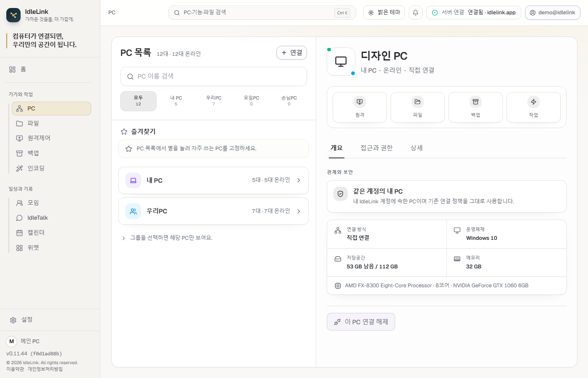Click the + 연결 button

point(292,52)
